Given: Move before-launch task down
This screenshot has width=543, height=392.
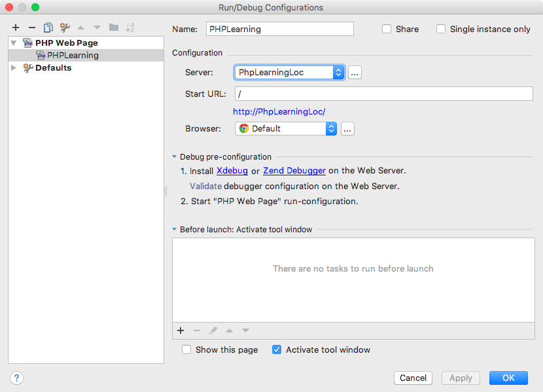Looking at the screenshot, I should click(245, 330).
